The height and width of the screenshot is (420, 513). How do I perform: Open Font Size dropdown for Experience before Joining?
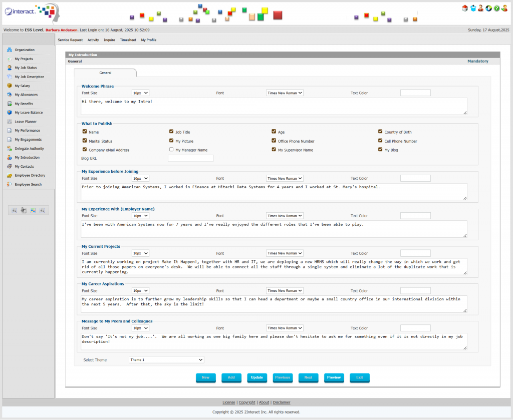[x=140, y=178]
